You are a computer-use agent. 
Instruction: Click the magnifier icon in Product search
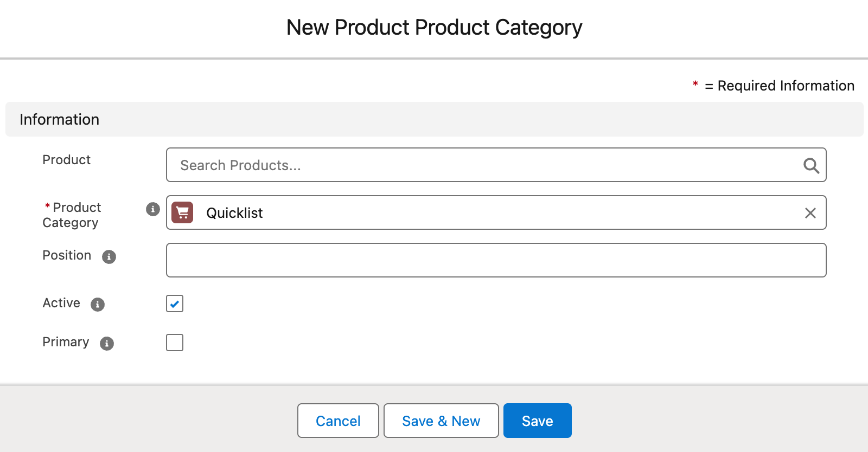tap(811, 165)
